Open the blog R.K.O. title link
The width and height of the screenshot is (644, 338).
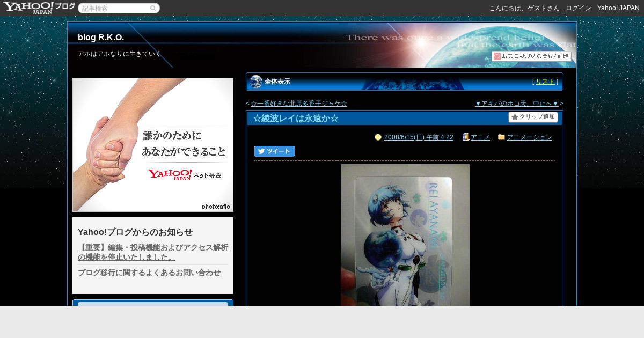[101, 37]
